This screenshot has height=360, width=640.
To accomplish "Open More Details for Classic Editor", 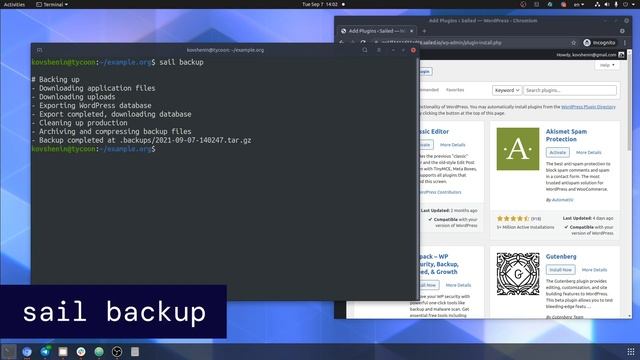I will (x=452, y=144).
